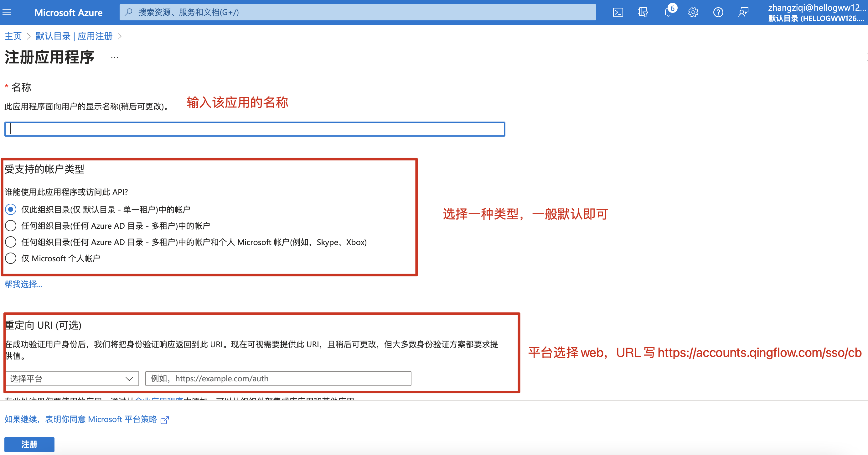Open the Azure portal hamburger menu
Screen dimensions: 868x455
[7, 13]
